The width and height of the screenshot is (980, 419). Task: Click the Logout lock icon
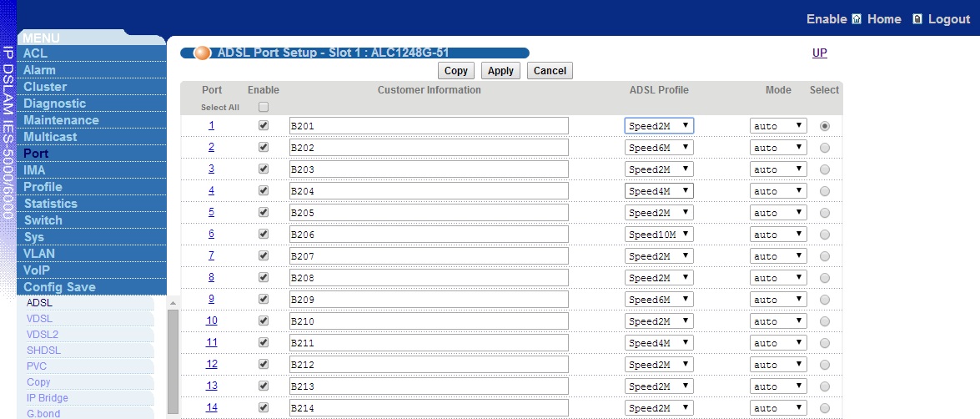coord(917,19)
